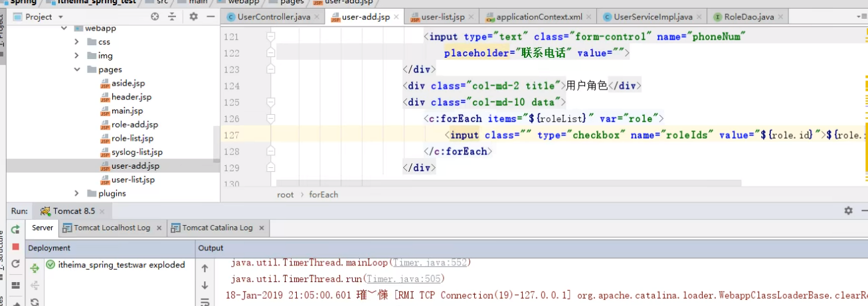
Task: Toggle code fold marker on line 121
Action: [270, 37]
